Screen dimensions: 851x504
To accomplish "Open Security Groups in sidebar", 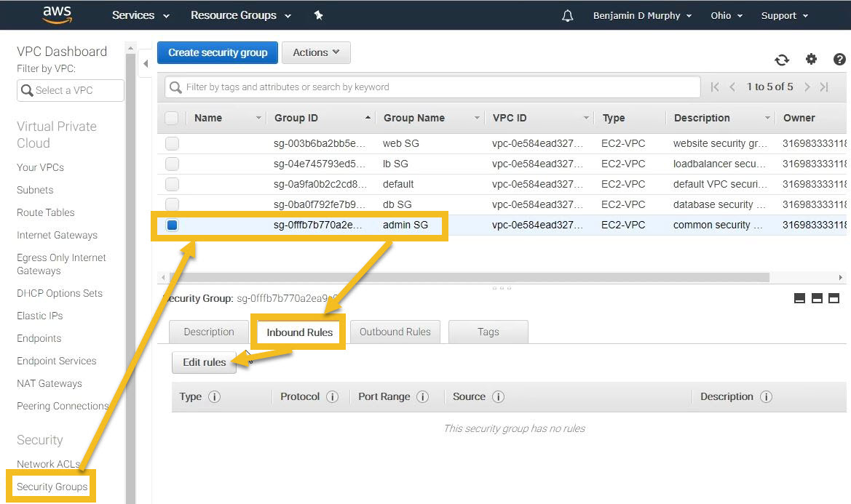I will click(x=52, y=487).
